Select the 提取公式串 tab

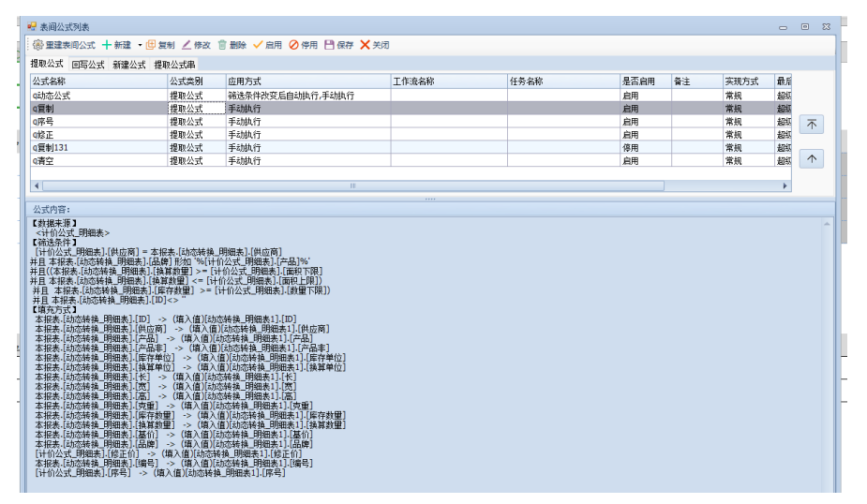coord(174,65)
